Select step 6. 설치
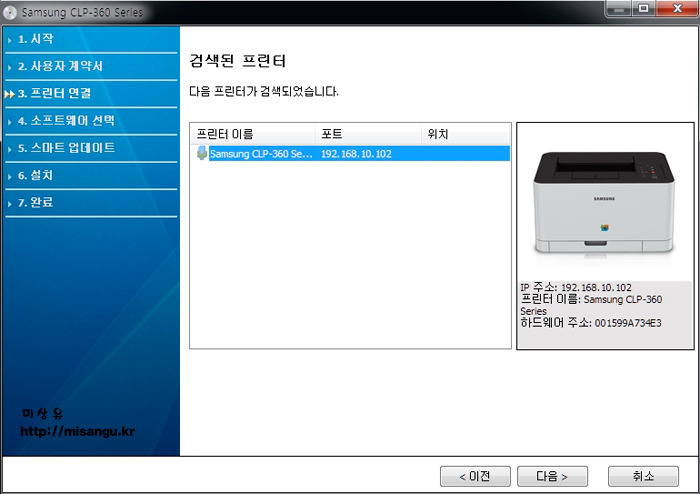700x494 pixels. 36,175
